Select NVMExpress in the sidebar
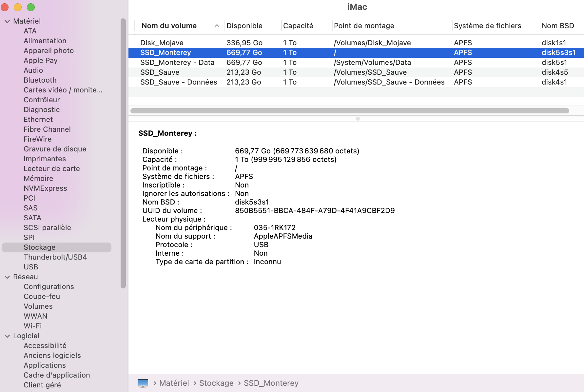 click(x=45, y=188)
